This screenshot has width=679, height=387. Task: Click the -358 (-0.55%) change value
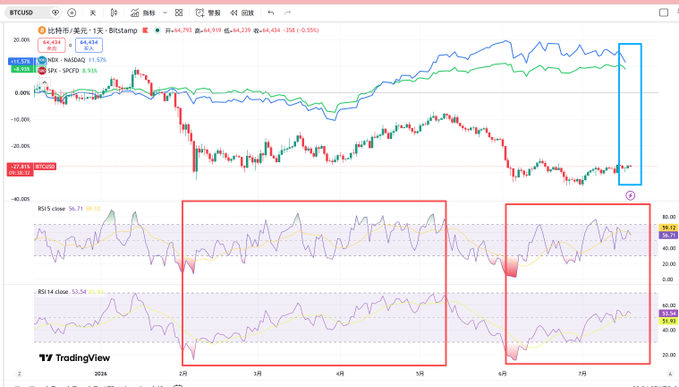click(x=300, y=30)
